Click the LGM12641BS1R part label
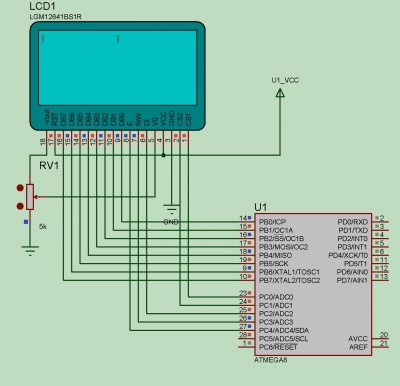 pos(55,16)
